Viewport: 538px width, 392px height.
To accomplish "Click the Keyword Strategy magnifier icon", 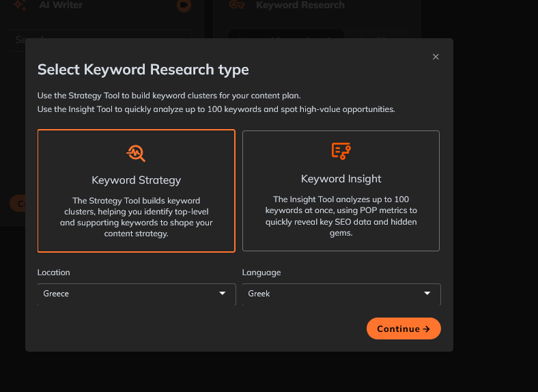I will click(x=136, y=153).
